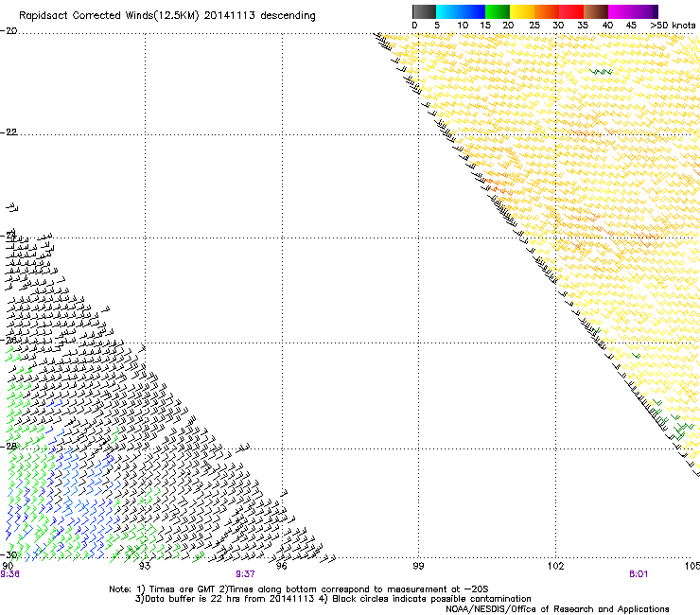The image size is (700, 615).
Task: Click the '99' longitude axis label
Action: click(x=418, y=566)
